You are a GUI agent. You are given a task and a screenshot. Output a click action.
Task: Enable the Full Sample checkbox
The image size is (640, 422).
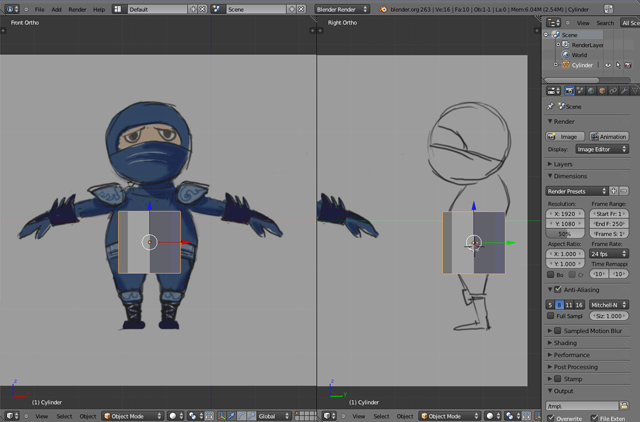(x=551, y=315)
